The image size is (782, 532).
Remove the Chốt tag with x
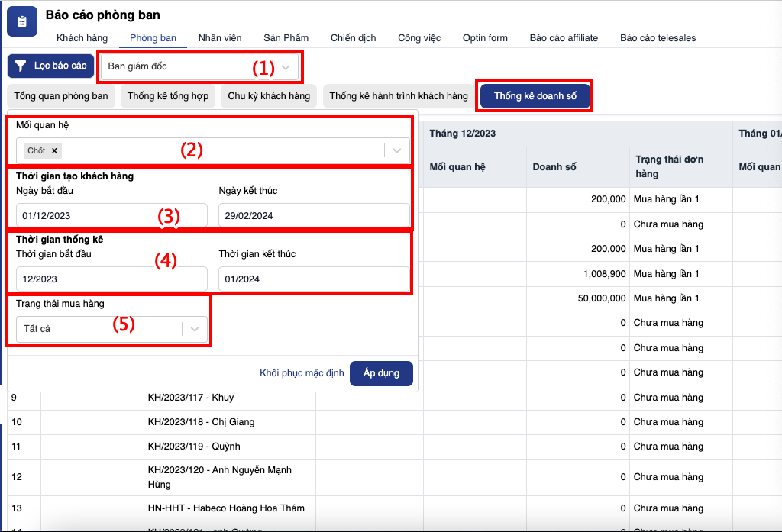(x=55, y=150)
